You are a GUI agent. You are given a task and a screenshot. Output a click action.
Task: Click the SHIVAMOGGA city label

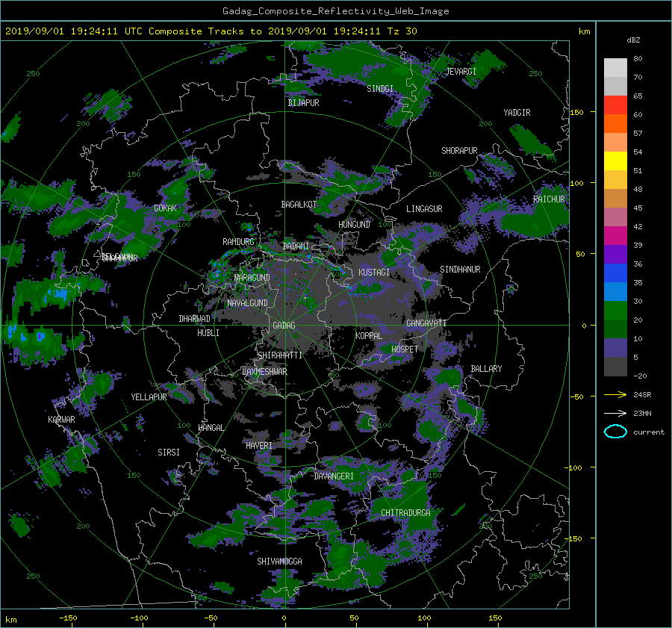(279, 561)
